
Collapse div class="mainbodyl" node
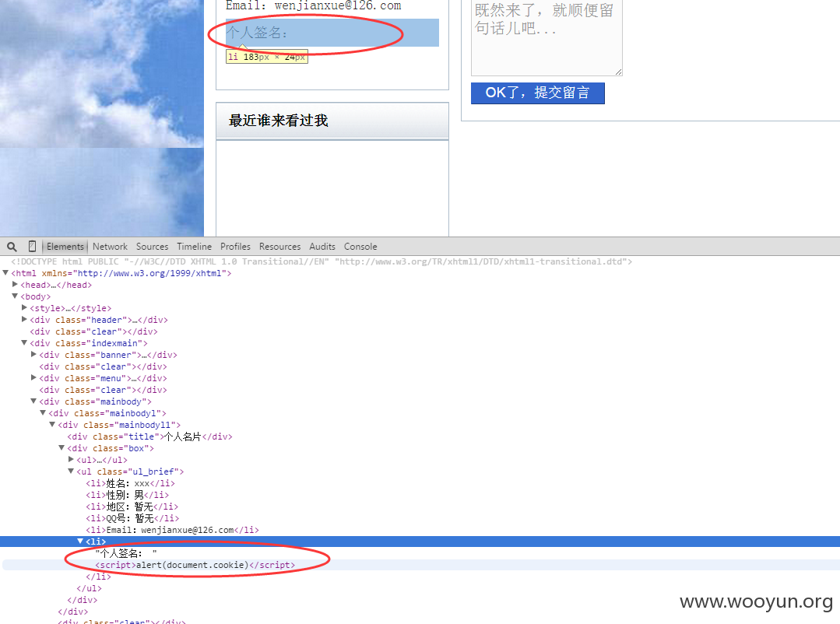pyautogui.click(x=43, y=413)
